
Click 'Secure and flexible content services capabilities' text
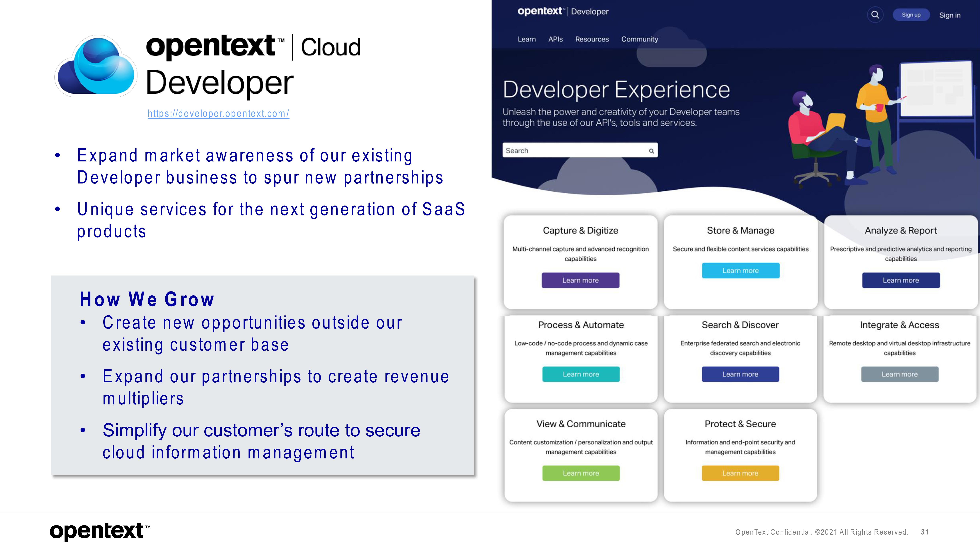click(x=740, y=249)
